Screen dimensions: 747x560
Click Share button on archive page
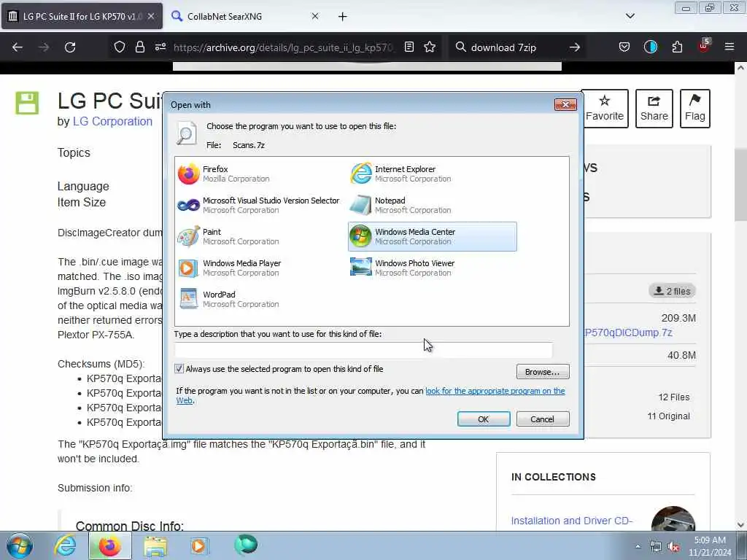[654, 109]
